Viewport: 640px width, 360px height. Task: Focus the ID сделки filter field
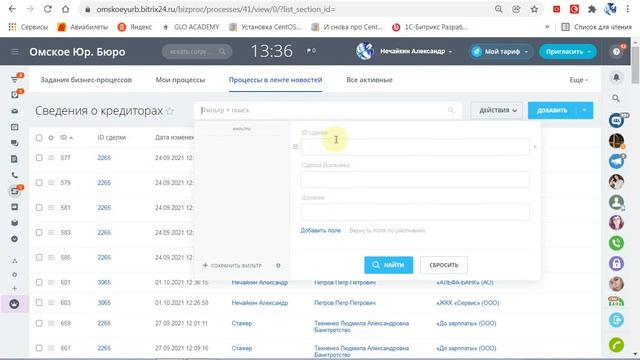[415, 147]
